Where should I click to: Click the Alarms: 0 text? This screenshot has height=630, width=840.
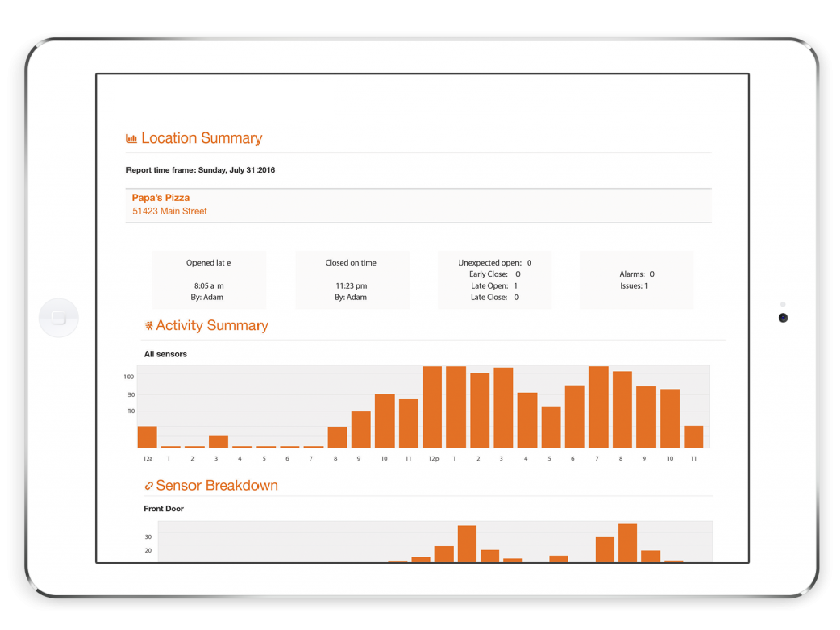click(x=637, y=274)
